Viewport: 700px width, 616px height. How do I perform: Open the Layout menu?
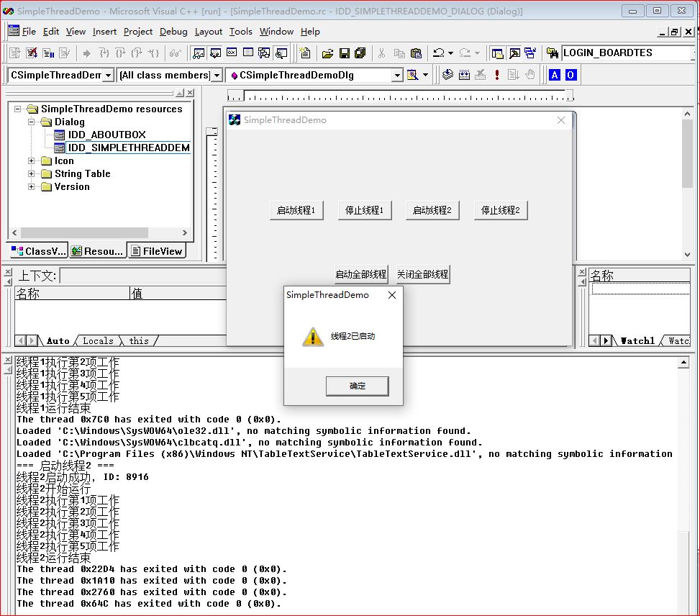tap(209, 32)
